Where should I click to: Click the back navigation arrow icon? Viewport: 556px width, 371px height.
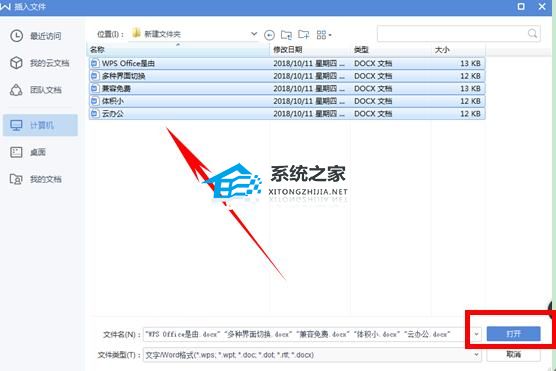(269, 35)
